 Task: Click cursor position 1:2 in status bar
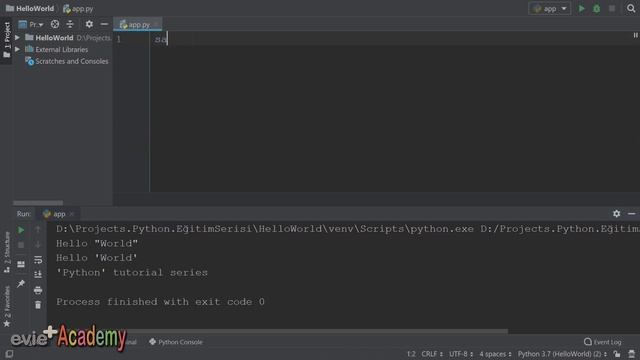pos(411,354)
